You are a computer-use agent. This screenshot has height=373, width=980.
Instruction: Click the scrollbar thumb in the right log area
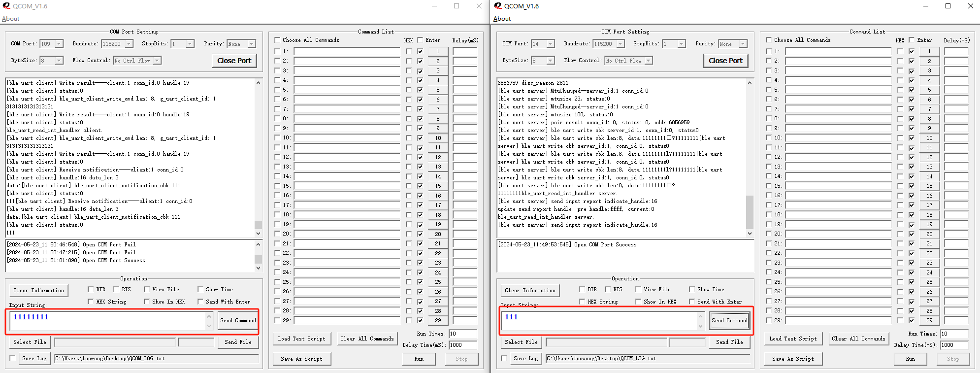pyautogui.click(x=750, y=212)
